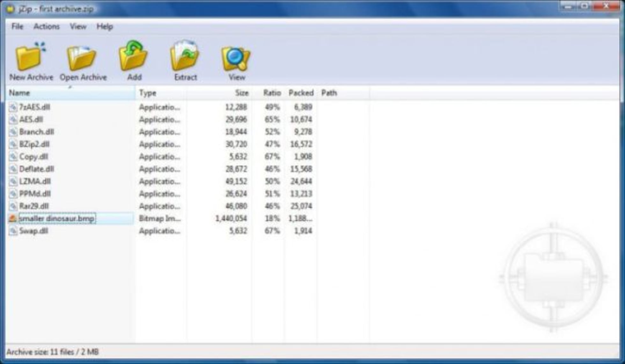The width and height of the screenshot is (625, 364).
Task: Open the File menu
Action: click(17, 26)
